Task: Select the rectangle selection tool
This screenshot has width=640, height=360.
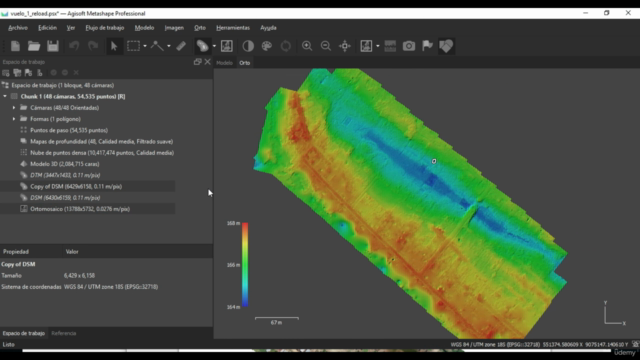Action: [133, 46]
